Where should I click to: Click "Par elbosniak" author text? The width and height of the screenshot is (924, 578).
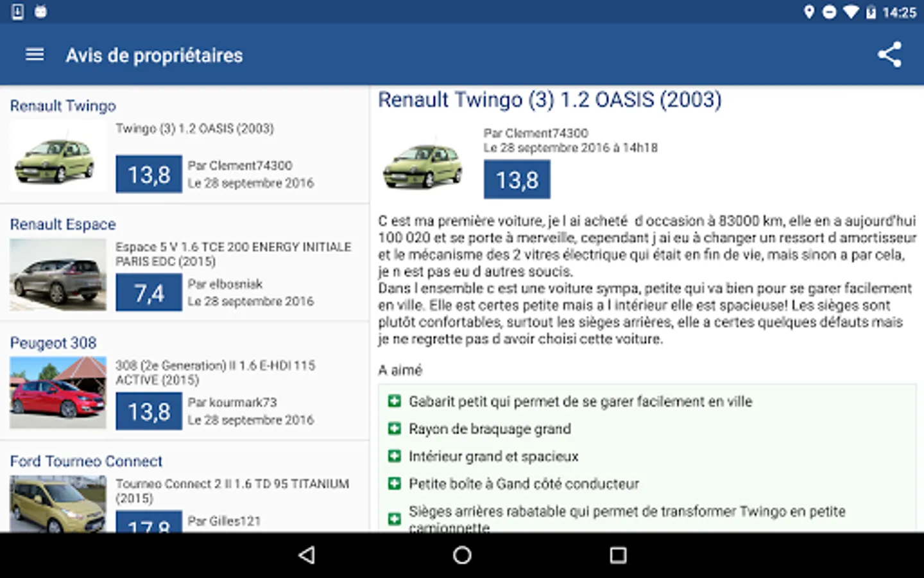click(225, 284)
